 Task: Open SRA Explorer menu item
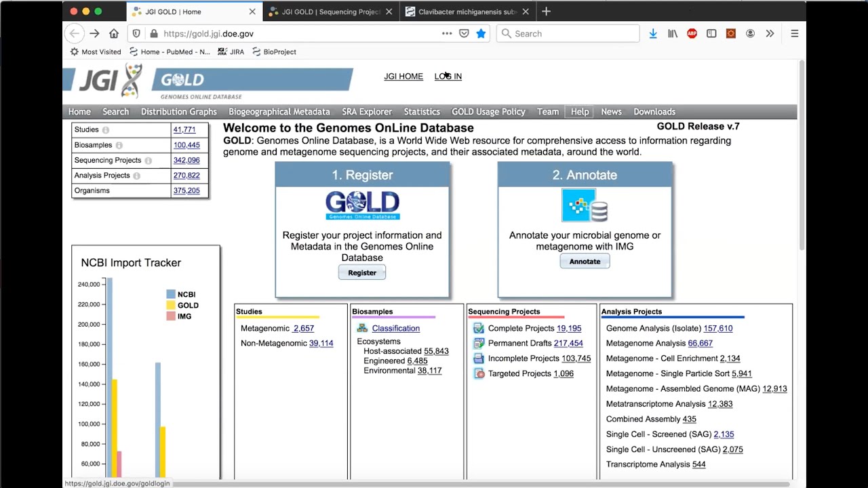pyautogui.click(x=367, y=112)
